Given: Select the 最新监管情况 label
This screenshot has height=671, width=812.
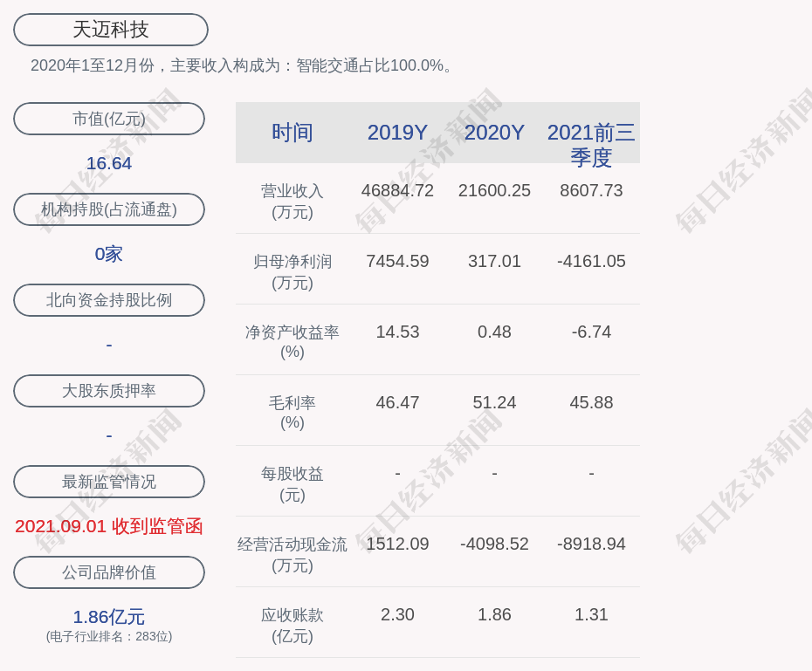Looking at the screenshot, I should [109, 482].
